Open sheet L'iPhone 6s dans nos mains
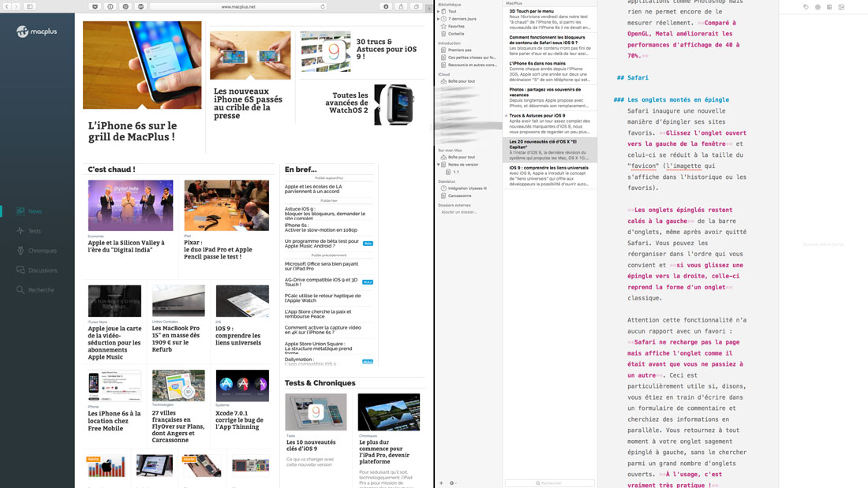 point(550,72)
